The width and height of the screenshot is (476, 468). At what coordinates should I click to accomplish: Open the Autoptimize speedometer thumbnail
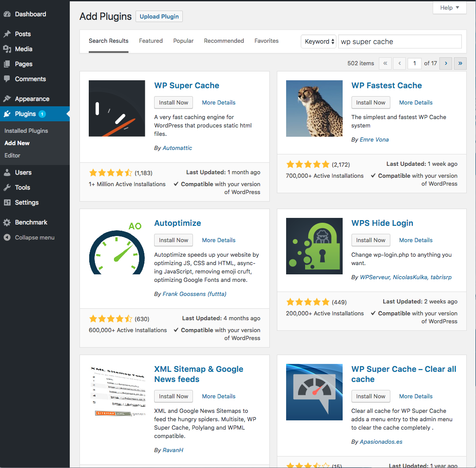117,246
